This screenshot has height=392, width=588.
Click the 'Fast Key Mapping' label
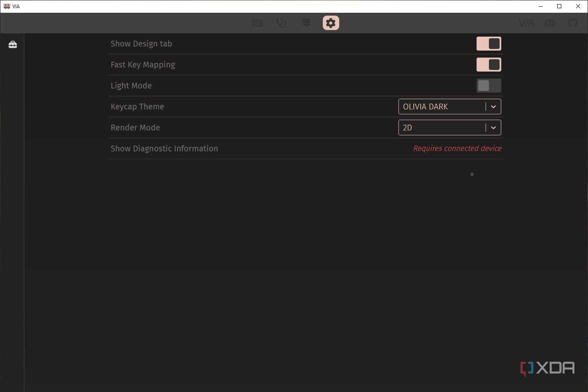pyautogui.click(x=143, y=65)
